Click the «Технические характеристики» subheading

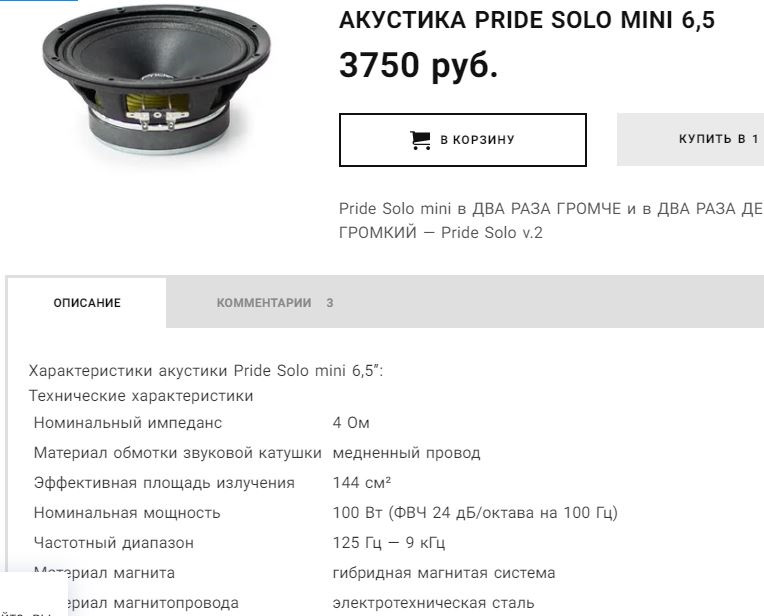141,396
